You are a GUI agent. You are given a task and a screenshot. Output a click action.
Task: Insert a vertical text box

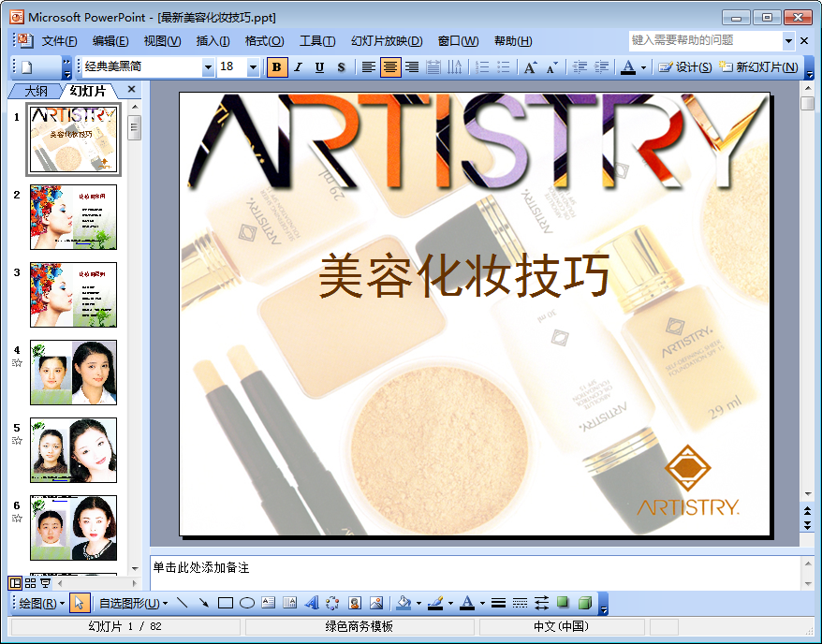pyautogui.click(x=290, y=603)
